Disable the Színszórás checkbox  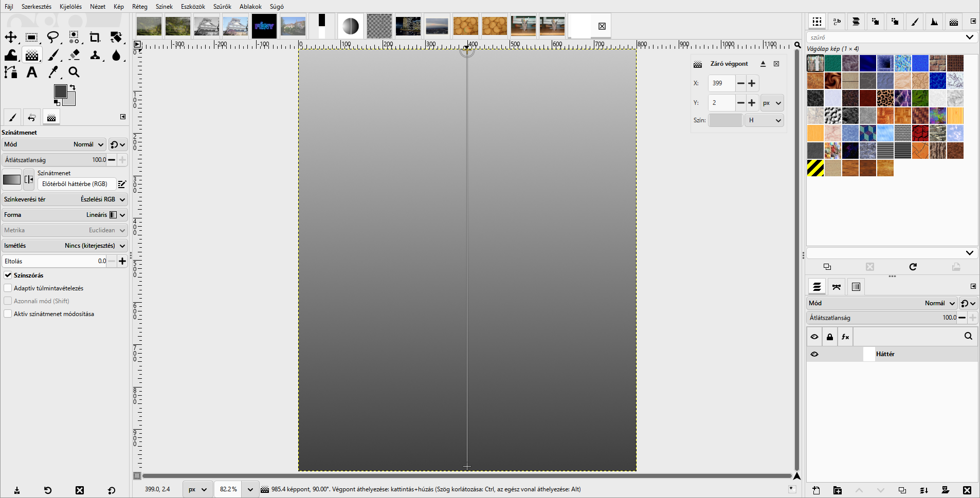click(x=8, y=275)
